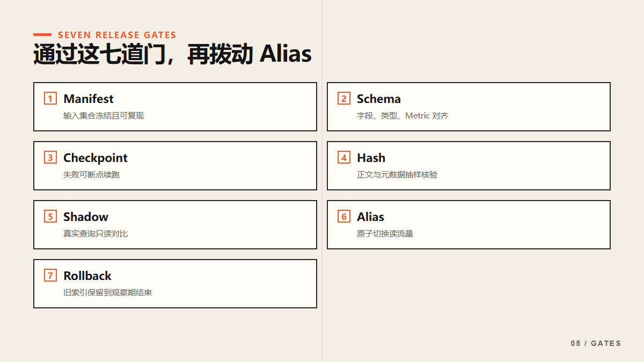Click the 05 / GATES page footer
The width and height of the screenshot is (644, 362).
(x=596, y=343)
